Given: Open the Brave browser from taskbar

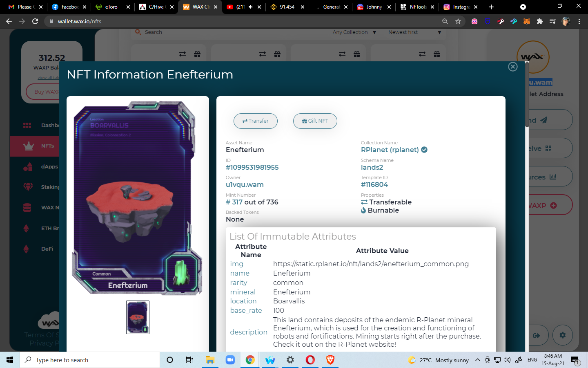Looking at the screenshot, I should click(330, 360).
